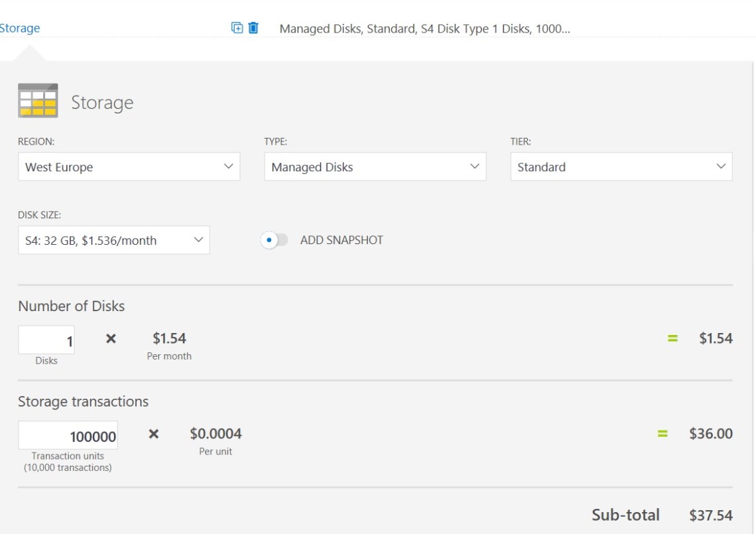Focus the Number of Disks input field
756x534 pixels.
coord(46,340)
